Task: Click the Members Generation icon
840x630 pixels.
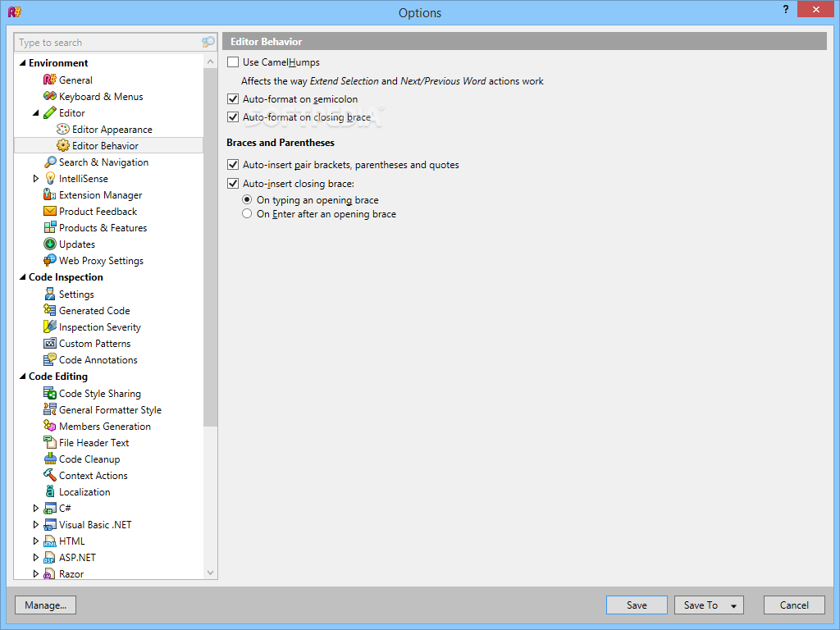Action: click(x=49, y=426)
